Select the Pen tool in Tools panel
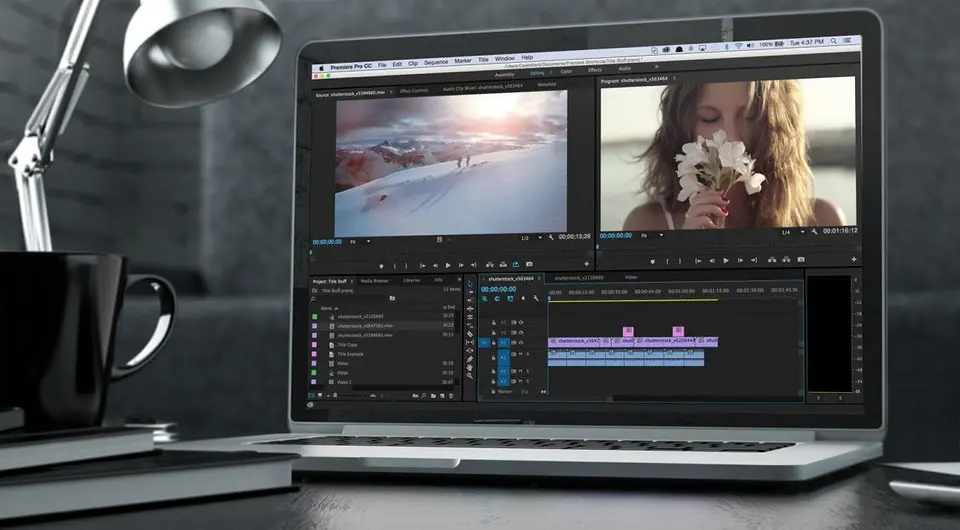The height and width of the screenshot is (530, 960). 470,359
